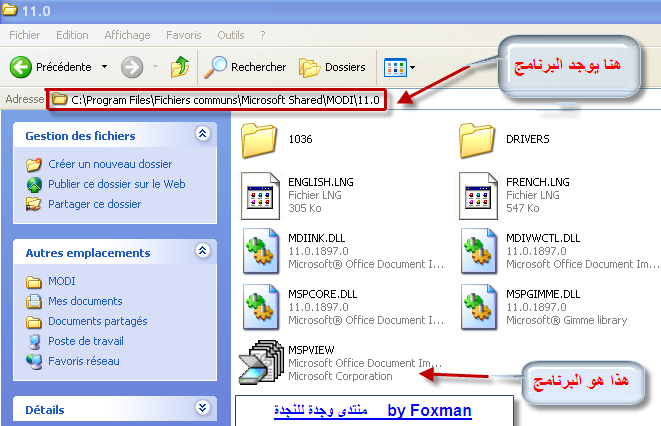Click the FRENCH.LNG file name
Screen dimensions: 661x426
pyautogui.click(x=537, y=182)
